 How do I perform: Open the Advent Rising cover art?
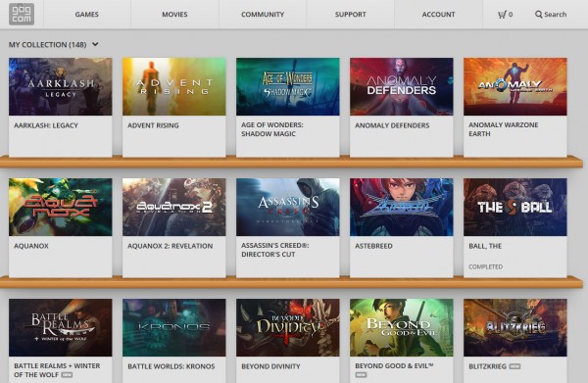pyautogui.click(x=174, y=86)
